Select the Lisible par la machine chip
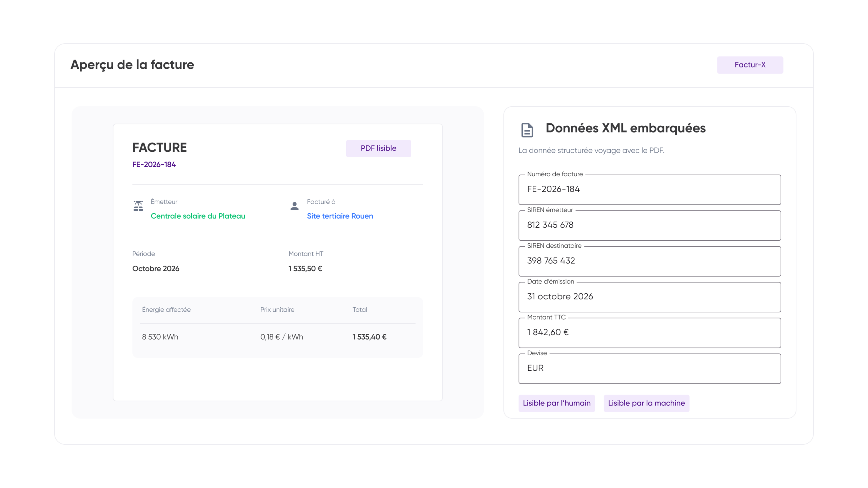The height and width of the screenshot is (488, 868). tap(646, 403)
